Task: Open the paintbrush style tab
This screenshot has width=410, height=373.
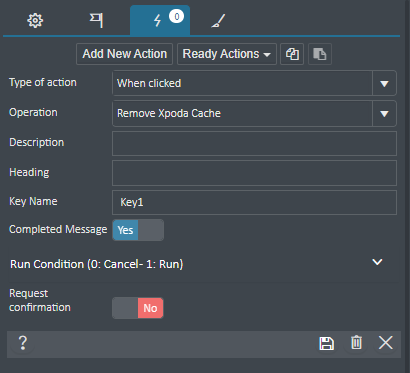Action: (218, 21)
